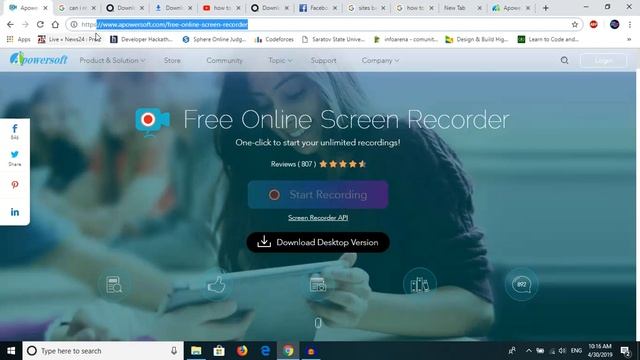640x360 pixels.
Task: Open the Sphere Online Judge bookmark
Action: [214, 40]
